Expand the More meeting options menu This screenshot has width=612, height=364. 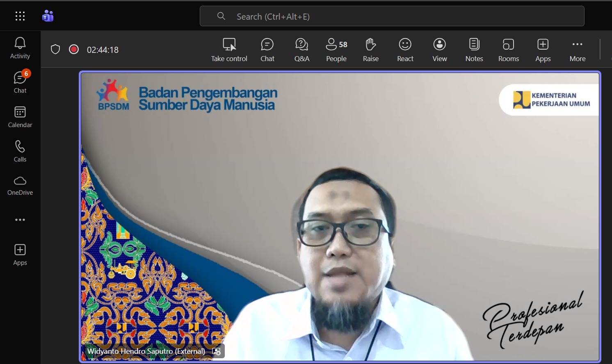point(577,50)
